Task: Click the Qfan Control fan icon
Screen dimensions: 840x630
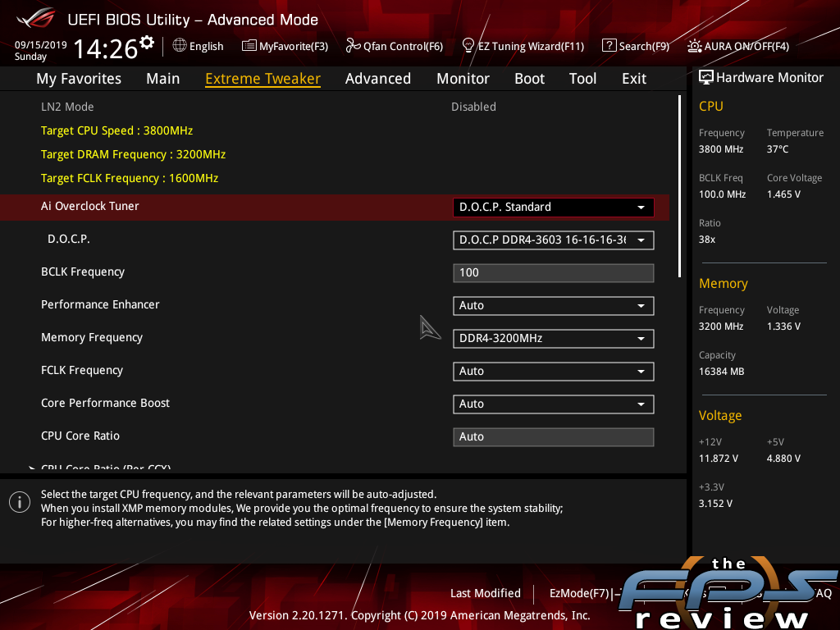Action: (x=353, y=46)
